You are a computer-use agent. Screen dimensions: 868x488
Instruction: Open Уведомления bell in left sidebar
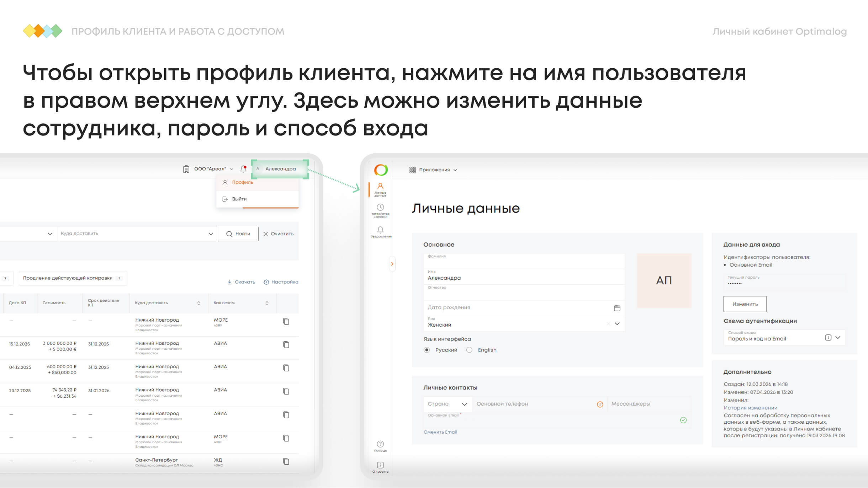[x=380, y=232]
